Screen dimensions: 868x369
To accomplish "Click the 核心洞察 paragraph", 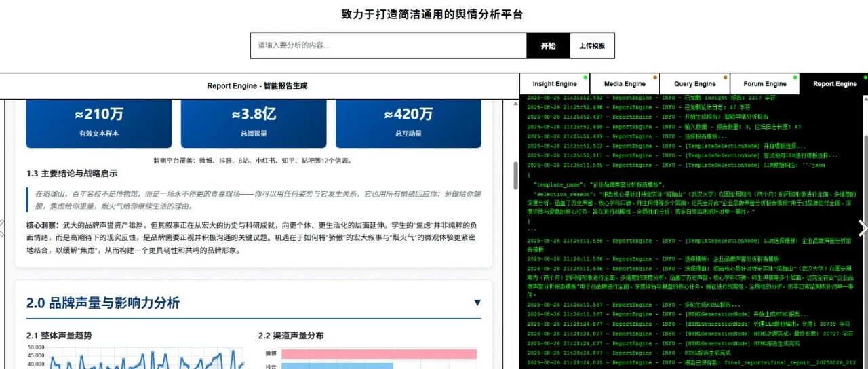I will click(253, 237).
